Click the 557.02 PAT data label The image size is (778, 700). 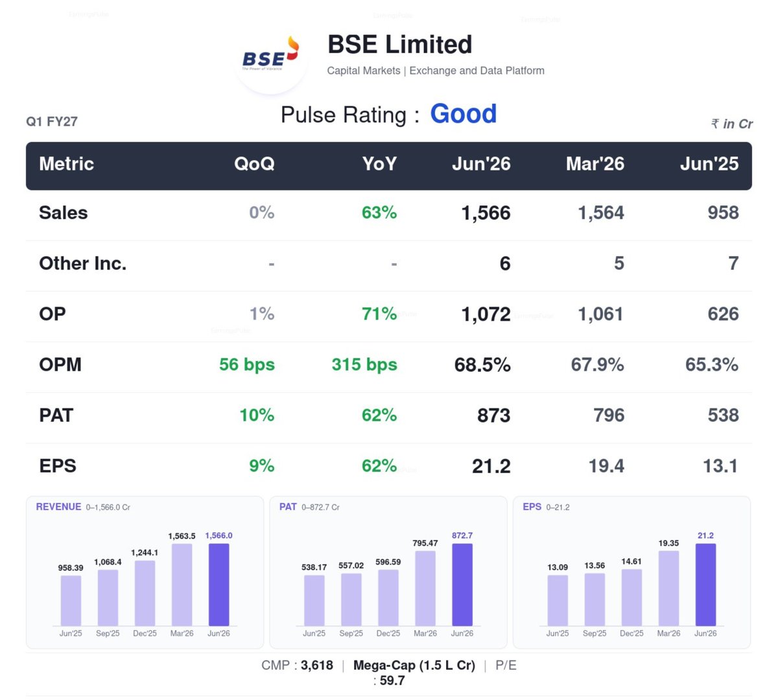tap(351, 565)
